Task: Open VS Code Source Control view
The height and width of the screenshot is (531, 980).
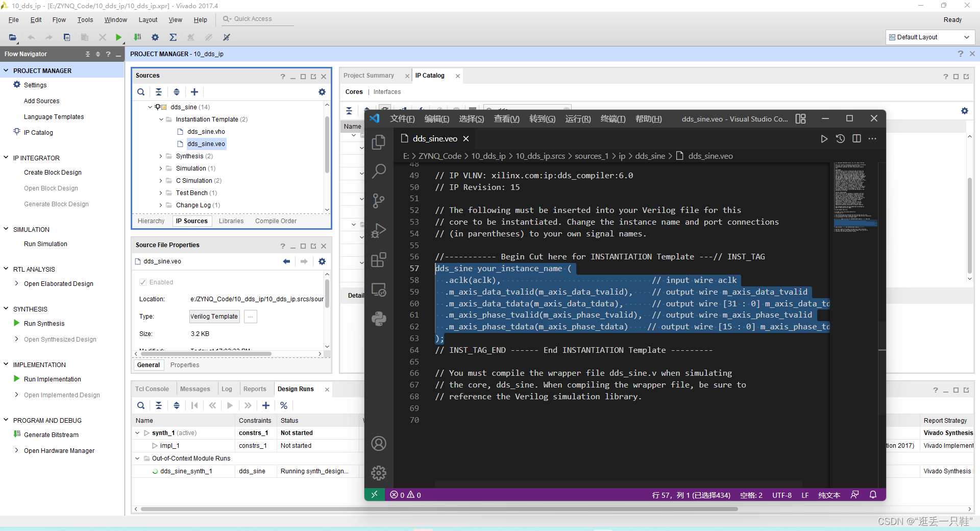Action: tap(379, 201)
